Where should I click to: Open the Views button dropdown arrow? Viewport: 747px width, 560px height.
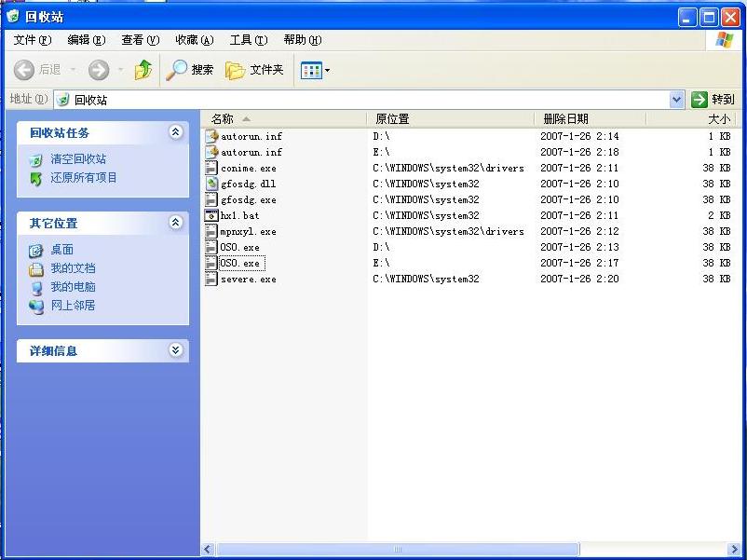tap(327, 71)
